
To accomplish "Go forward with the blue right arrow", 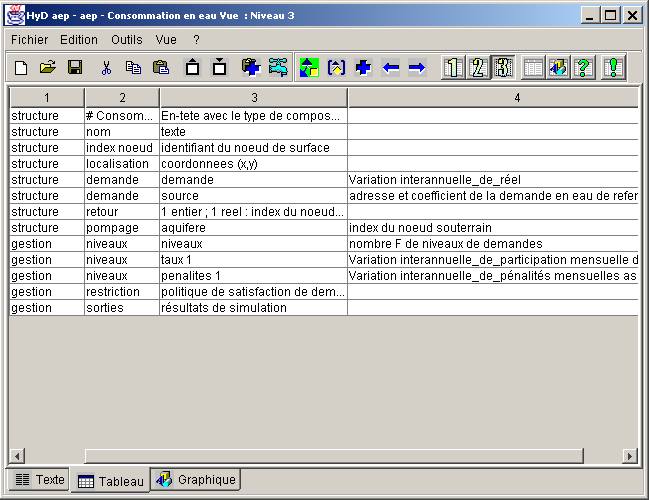I will coord(417,67).
